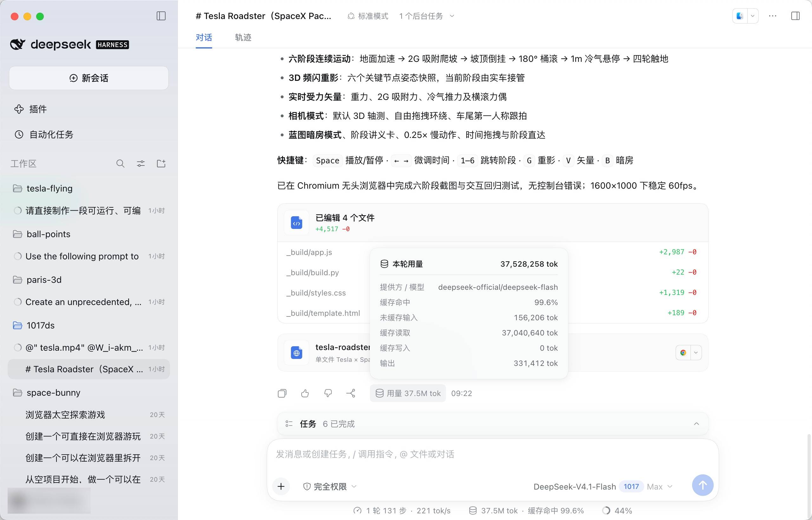Give the response a thumbs down

click(328, 393)
